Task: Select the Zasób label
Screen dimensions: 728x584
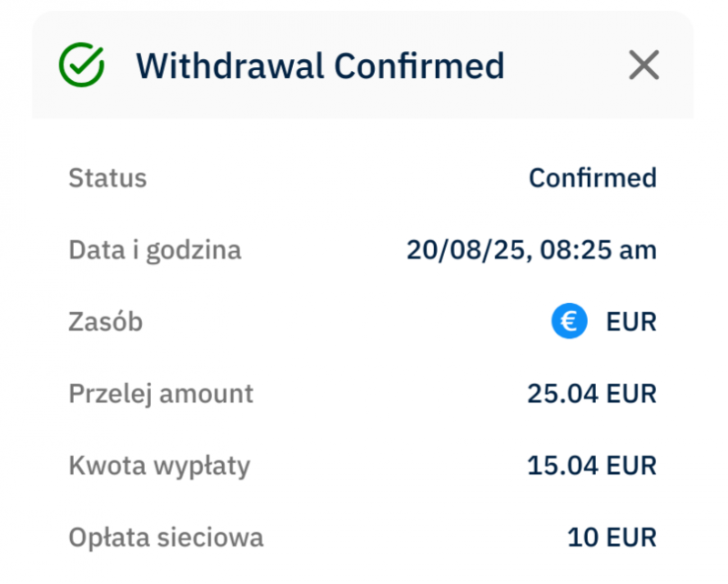Action: point(106,321)
